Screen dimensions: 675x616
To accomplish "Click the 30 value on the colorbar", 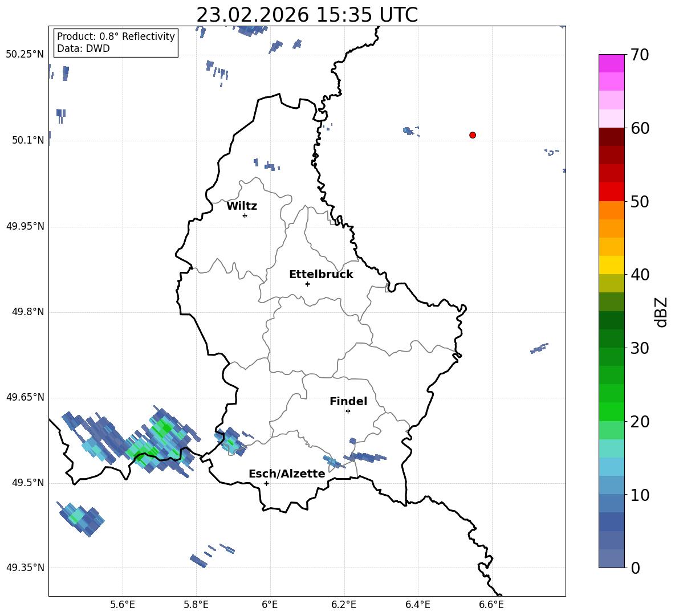I will tap(640, 348).
